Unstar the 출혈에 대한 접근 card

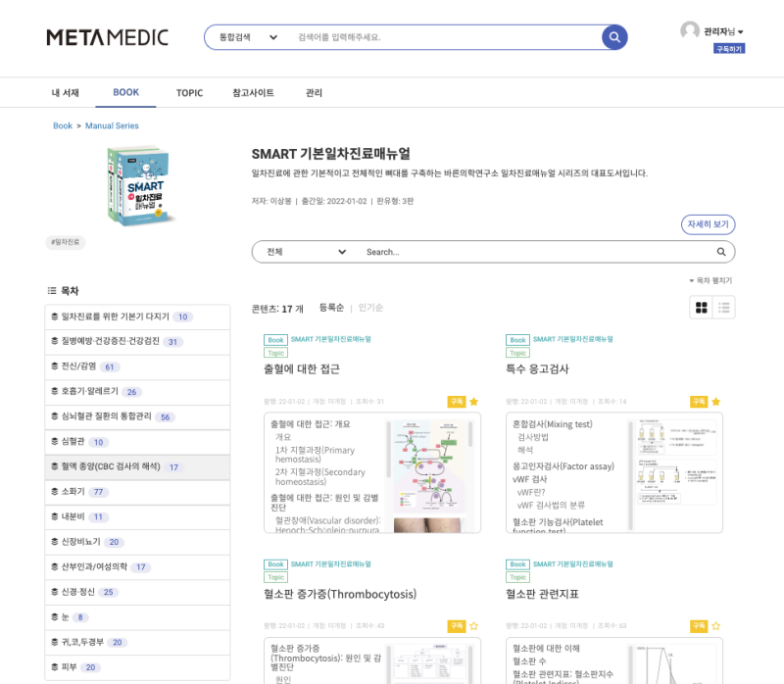click(x=473, y=401)
